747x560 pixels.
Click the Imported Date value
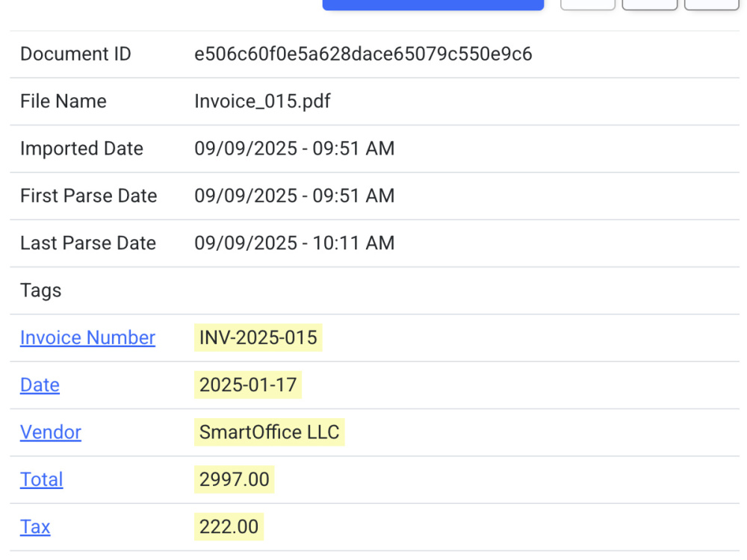294,149
